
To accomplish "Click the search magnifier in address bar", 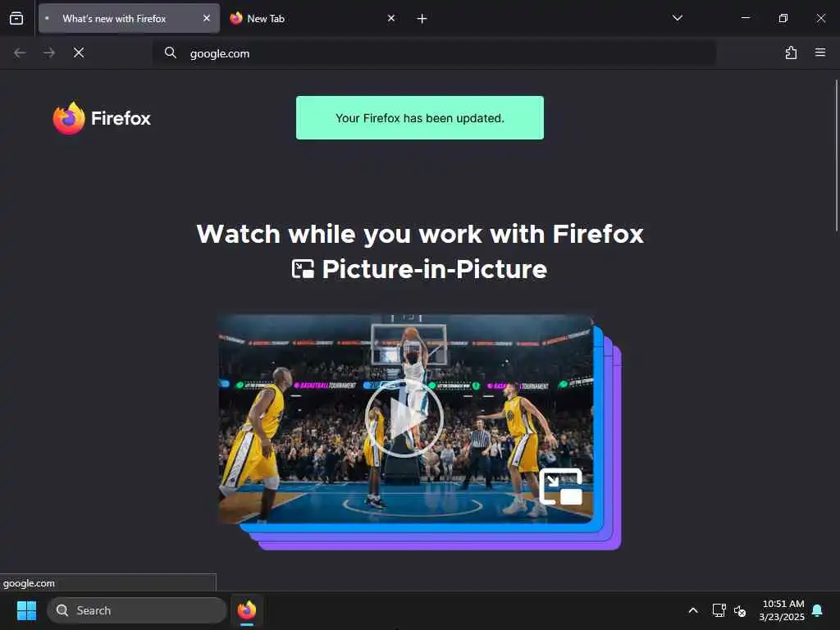I will (171, 52).
